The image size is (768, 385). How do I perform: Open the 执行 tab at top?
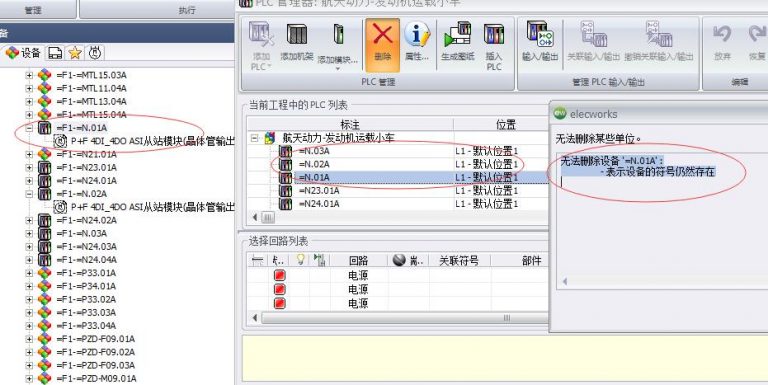pyautogui.click(x=187, y=9)
